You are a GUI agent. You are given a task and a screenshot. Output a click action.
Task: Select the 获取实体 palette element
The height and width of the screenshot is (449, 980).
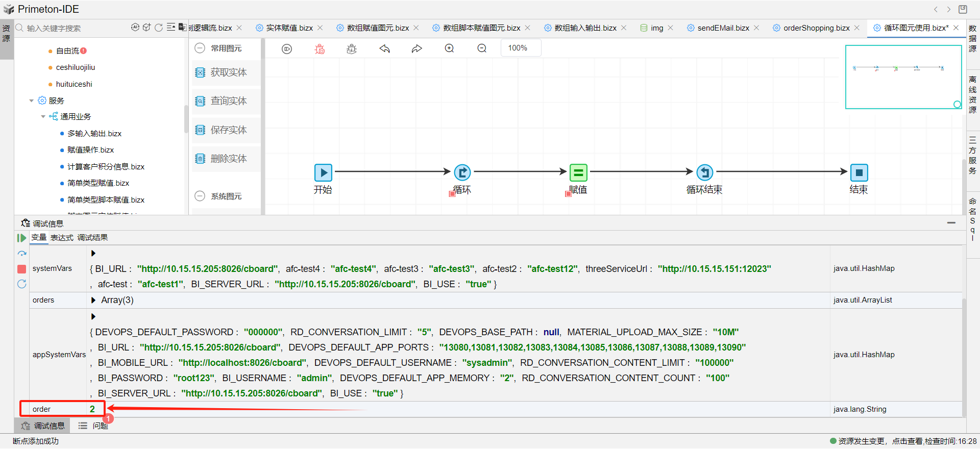228,72
